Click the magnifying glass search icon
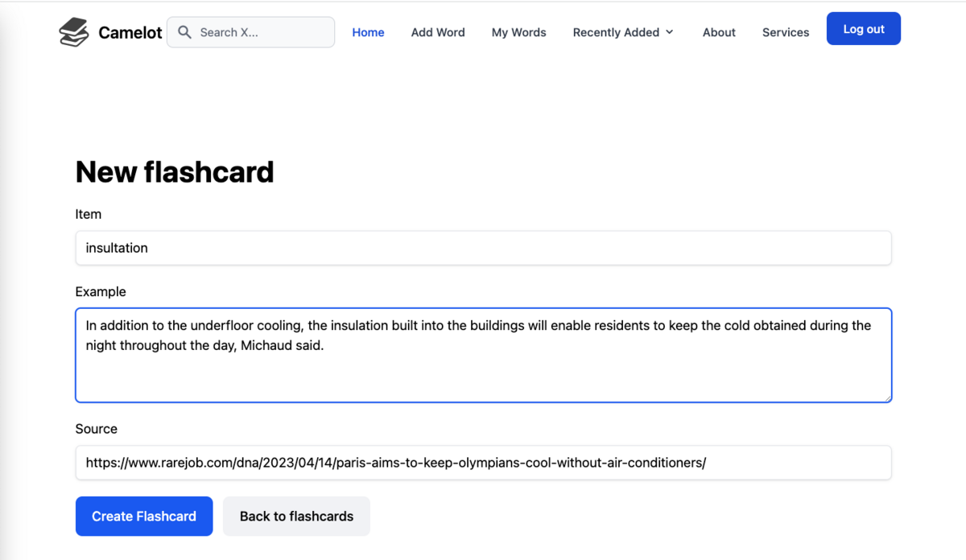Viewport: 966px width, 560px height. [184, 32]
